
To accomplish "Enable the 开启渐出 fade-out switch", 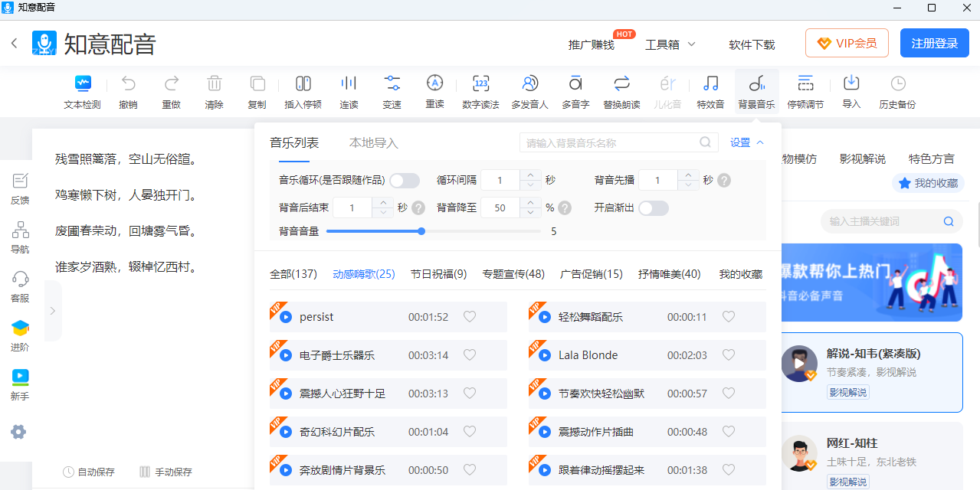I will 654,208.
